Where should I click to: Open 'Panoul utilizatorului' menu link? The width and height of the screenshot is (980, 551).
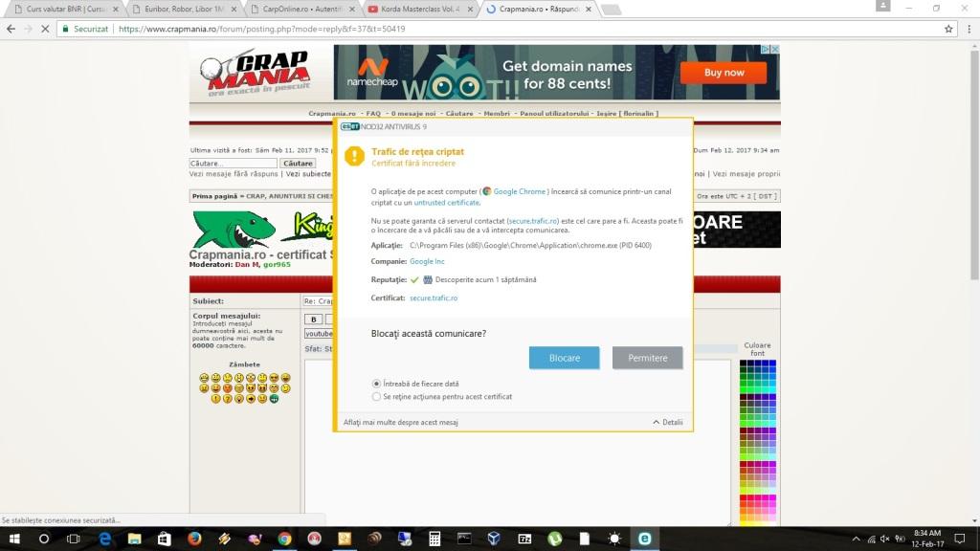554,114
